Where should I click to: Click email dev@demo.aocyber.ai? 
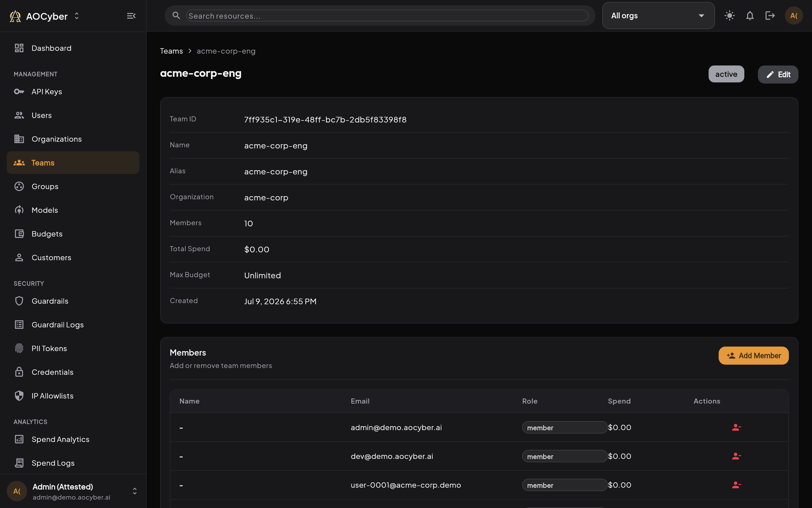click(x=392, y=456)
